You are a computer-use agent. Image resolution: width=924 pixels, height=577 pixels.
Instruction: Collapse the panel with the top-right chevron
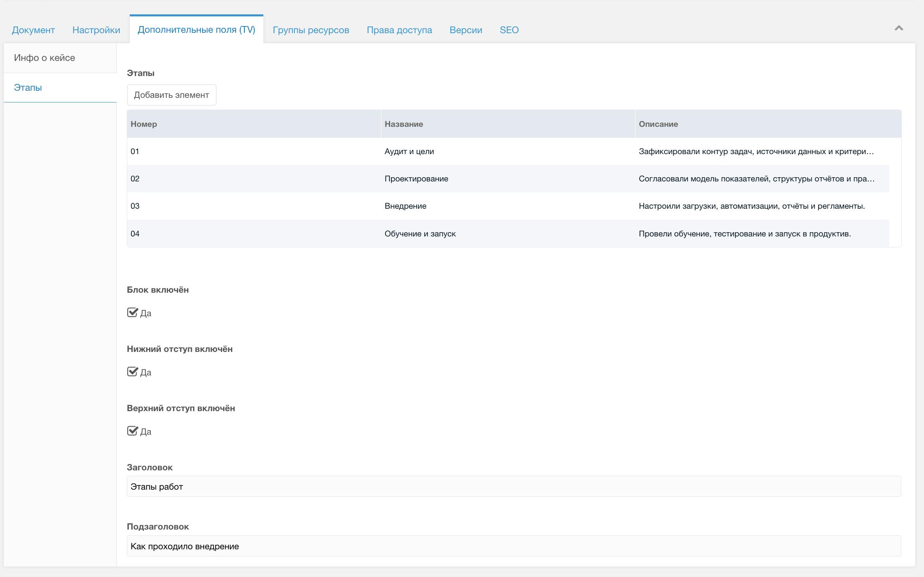point(898,28)
